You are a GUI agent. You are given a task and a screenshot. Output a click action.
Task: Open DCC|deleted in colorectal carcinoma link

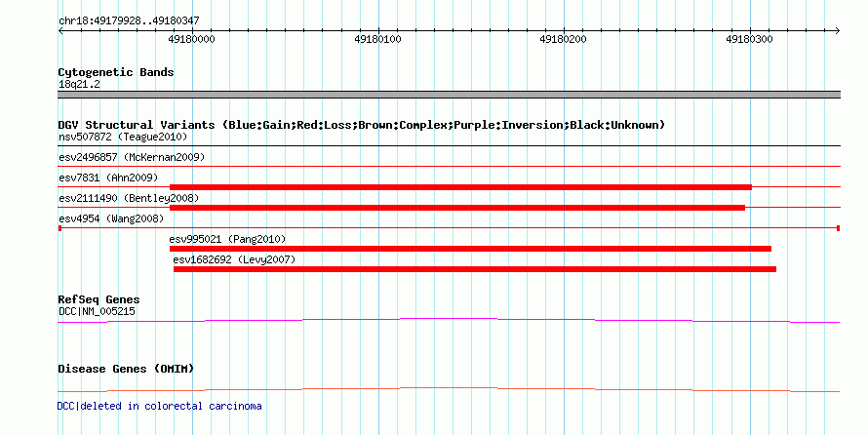[x=159, y=406]
